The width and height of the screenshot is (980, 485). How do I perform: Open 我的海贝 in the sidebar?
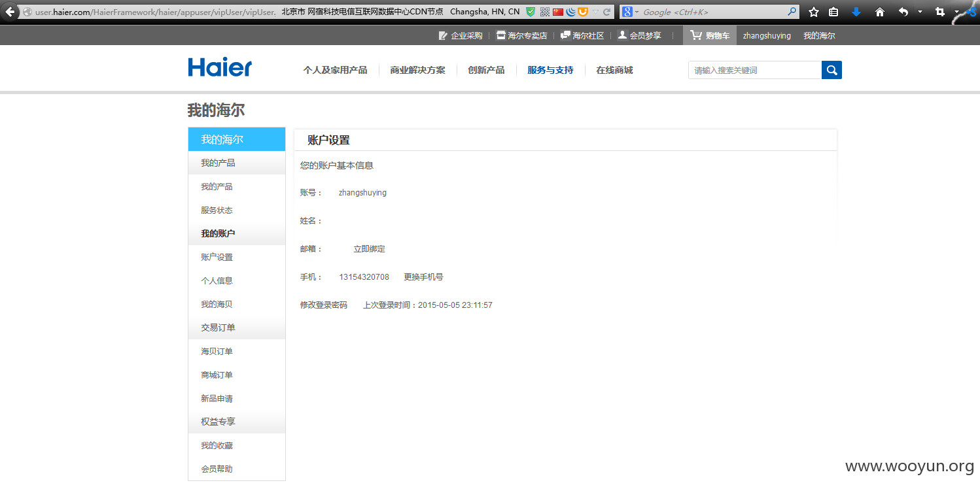(x=217, y=305)
